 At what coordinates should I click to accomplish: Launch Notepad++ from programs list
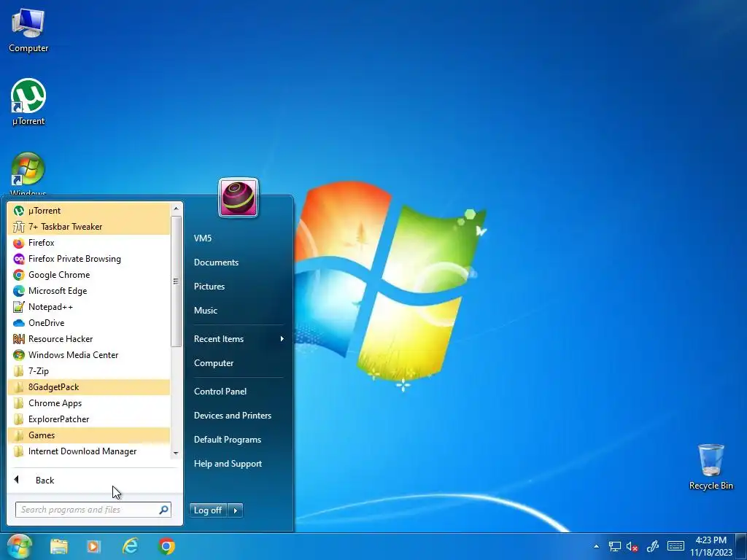88,307
